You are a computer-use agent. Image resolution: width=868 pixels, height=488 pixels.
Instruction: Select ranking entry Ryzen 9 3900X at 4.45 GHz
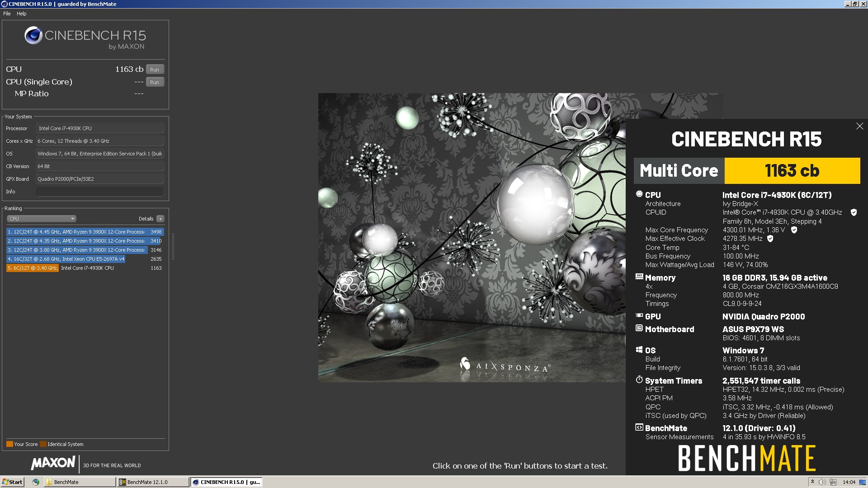(x=85, y=232)
